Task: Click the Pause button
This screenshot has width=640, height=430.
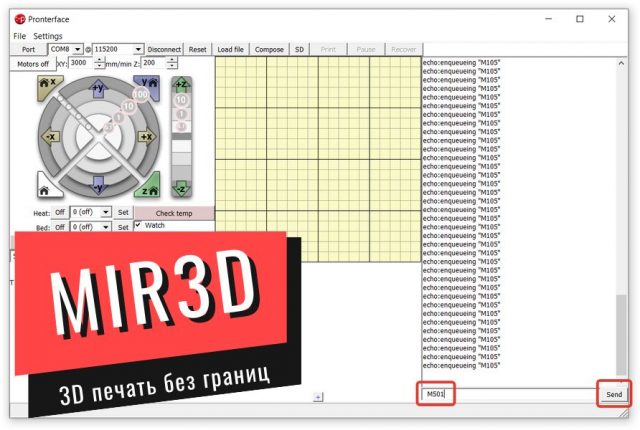Action: (x=366, y=49)
